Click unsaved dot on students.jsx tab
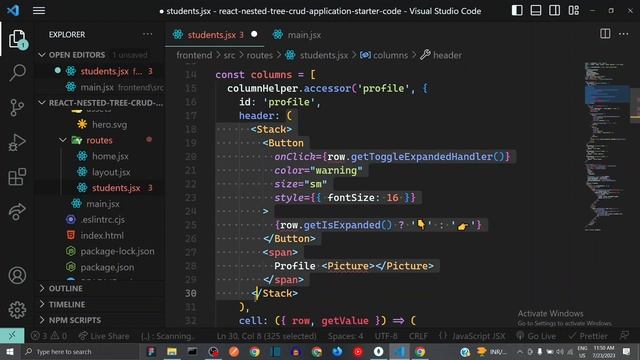The image size is (640, 360). 254,35
